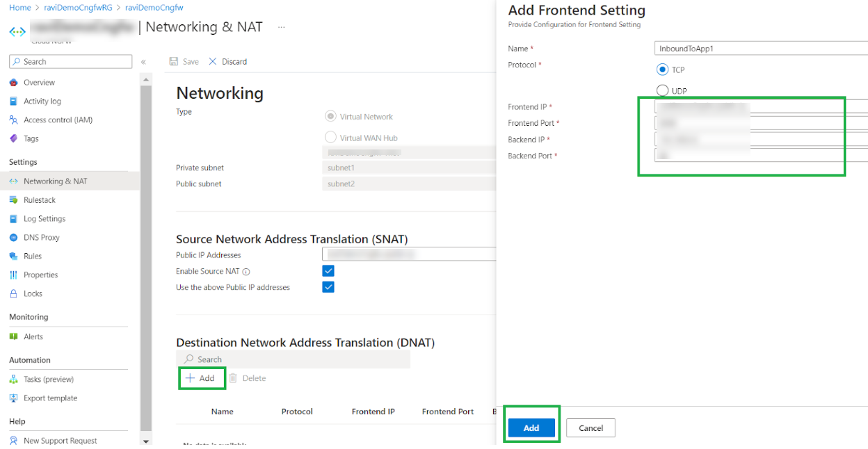Uncheck Use the above Public IP addresses
Viewport: 868px width, 449px height.
pyautogui.click(x=328, y=287)
